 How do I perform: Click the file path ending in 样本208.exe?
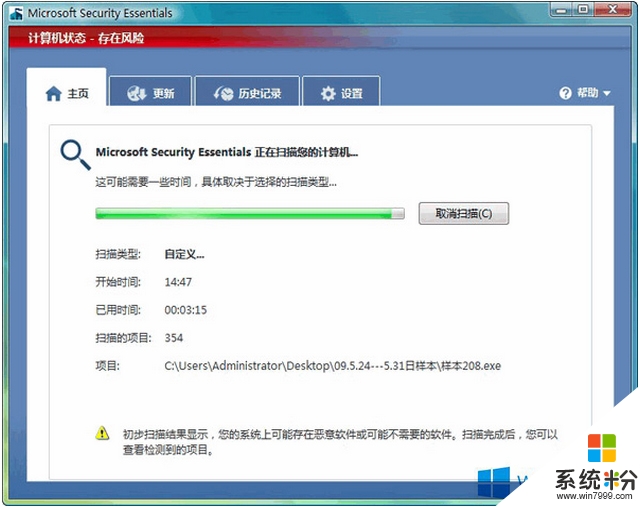click(x=333, y=366)
